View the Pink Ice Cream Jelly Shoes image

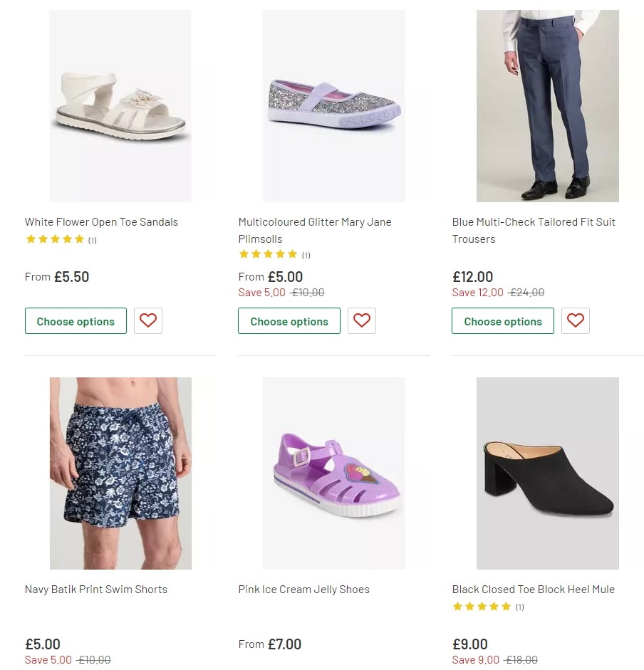(x=335, y=473)
